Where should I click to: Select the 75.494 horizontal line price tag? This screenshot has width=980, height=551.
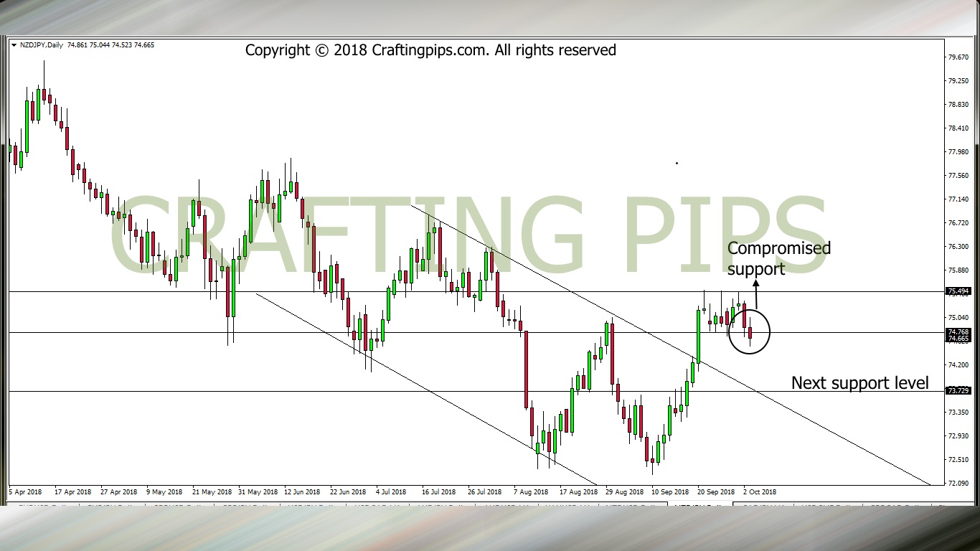click(x=958, y=291)
